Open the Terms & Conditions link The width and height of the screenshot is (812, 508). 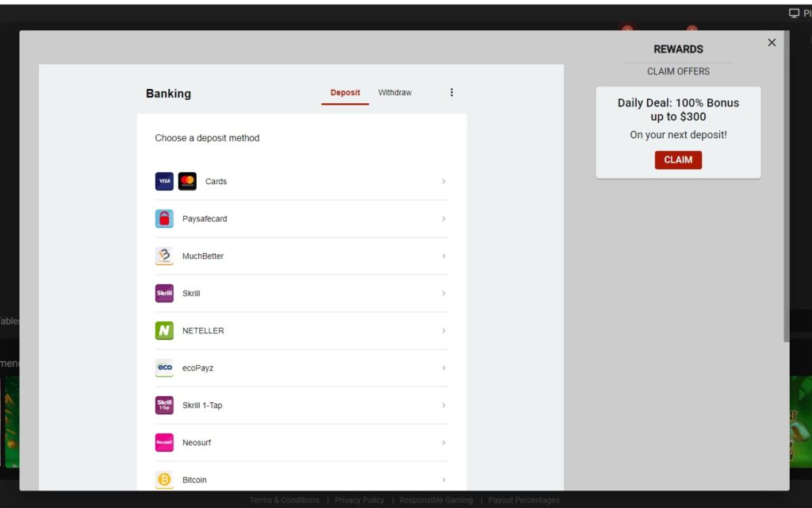tap(285, 500)
